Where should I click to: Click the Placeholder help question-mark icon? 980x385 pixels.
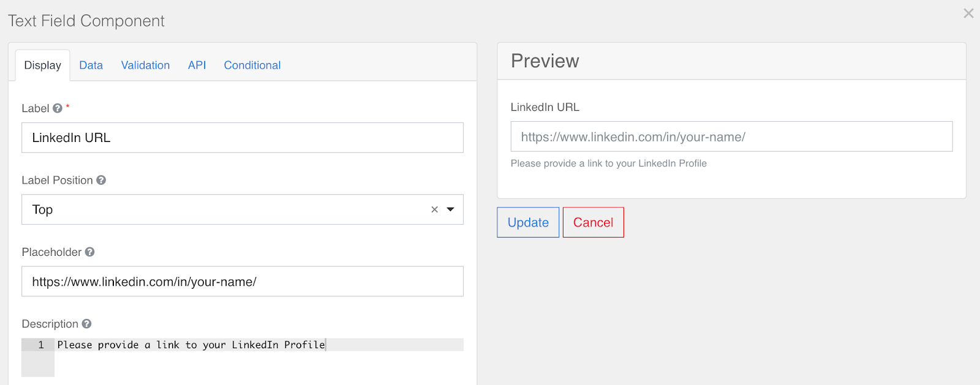pos(89,252)
